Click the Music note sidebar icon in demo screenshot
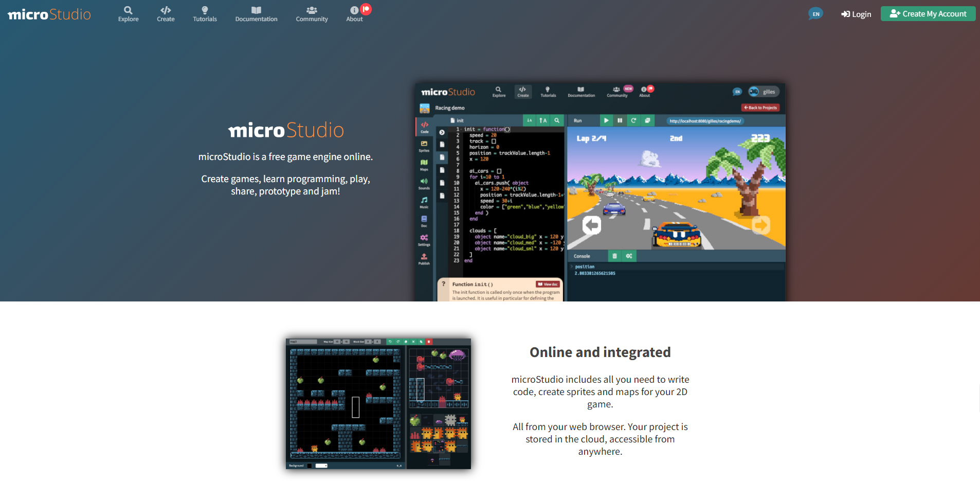The height and width of the screenshot is (481, 980). pyautogui.click(x=424, y=202)
